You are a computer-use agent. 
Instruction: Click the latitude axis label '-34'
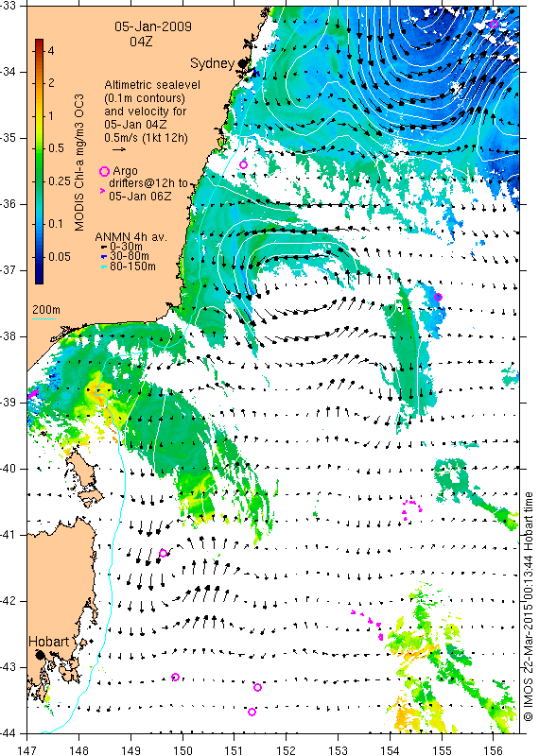(8, 72)
